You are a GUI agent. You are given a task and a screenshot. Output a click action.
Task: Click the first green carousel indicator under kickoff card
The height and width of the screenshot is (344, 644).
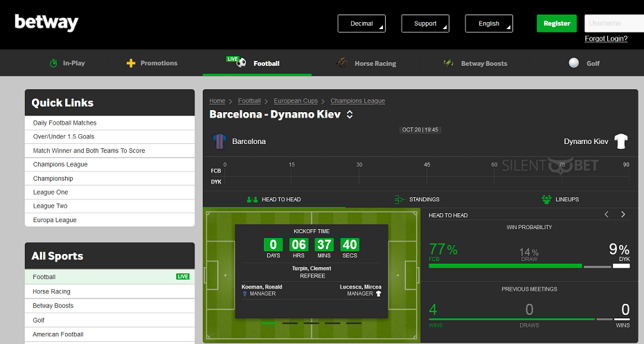coord(269,323)
